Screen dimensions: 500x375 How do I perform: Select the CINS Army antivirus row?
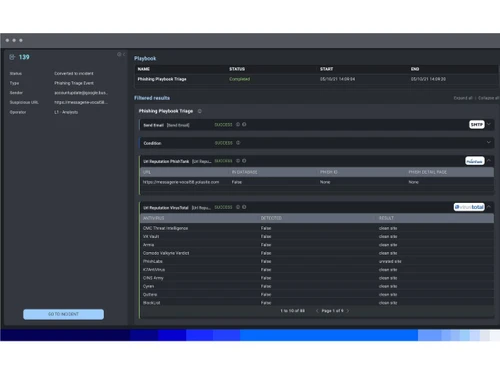[317, 278]
